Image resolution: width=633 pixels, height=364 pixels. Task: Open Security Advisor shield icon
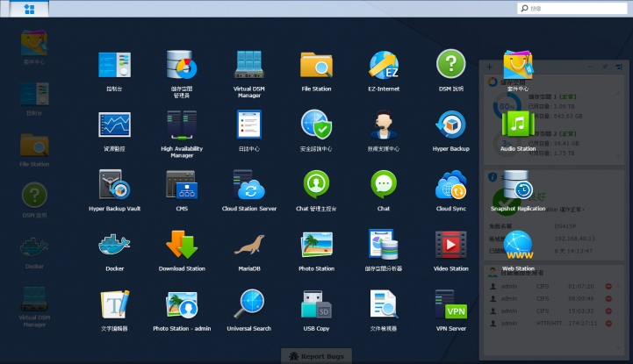click(316, 125)
